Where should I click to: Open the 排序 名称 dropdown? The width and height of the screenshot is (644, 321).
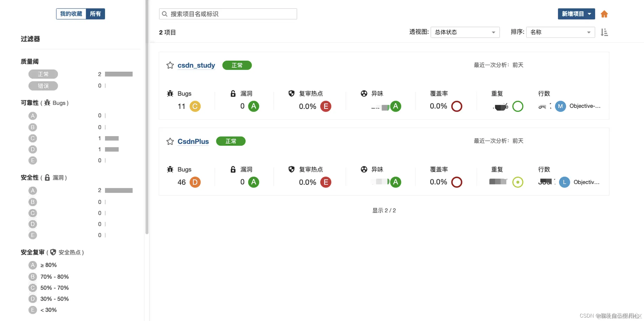[560, 32]
